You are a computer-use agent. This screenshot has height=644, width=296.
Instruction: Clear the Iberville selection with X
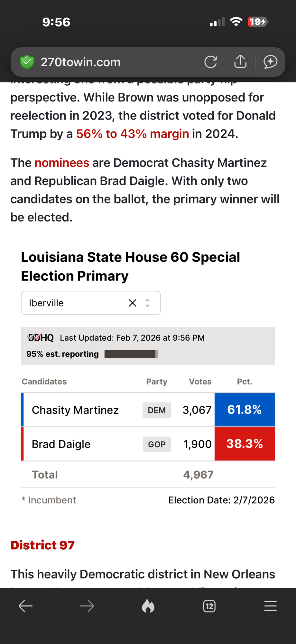click(x=132, y=303)
